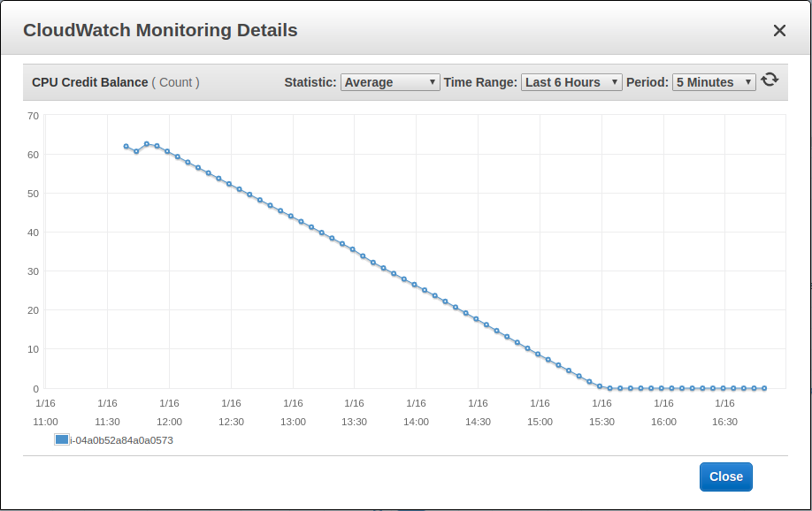Click the 11:00 x-axis time label
This screenshot has width=812, height=511.
click(x=45, y=422)
